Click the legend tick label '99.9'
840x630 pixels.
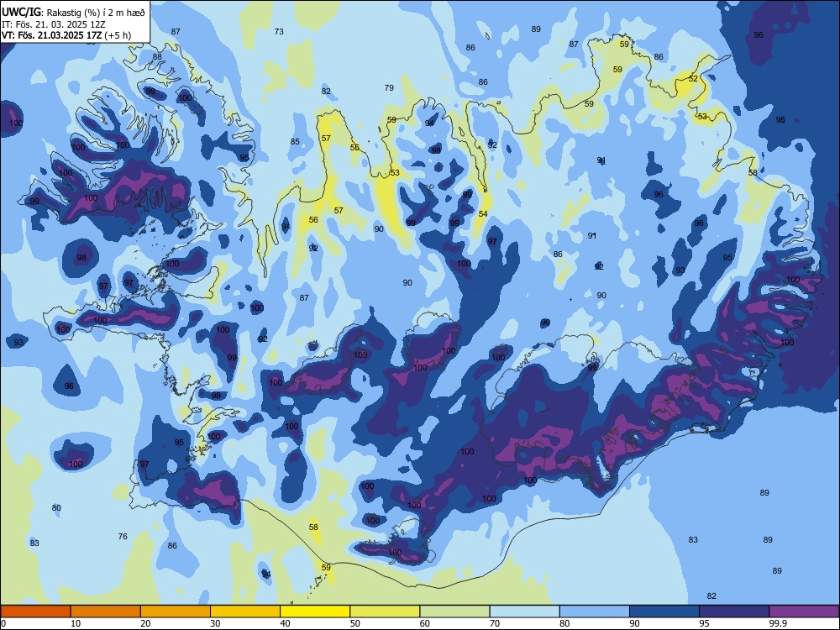[x=778, y=623]
